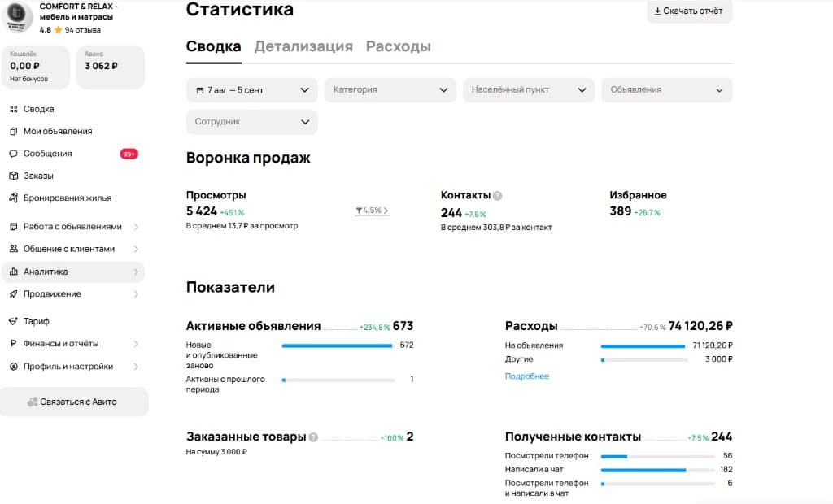Open the Сводка sidebar grid icon
This screenshot has width=833, height=504.
click(x=14, y=109)
